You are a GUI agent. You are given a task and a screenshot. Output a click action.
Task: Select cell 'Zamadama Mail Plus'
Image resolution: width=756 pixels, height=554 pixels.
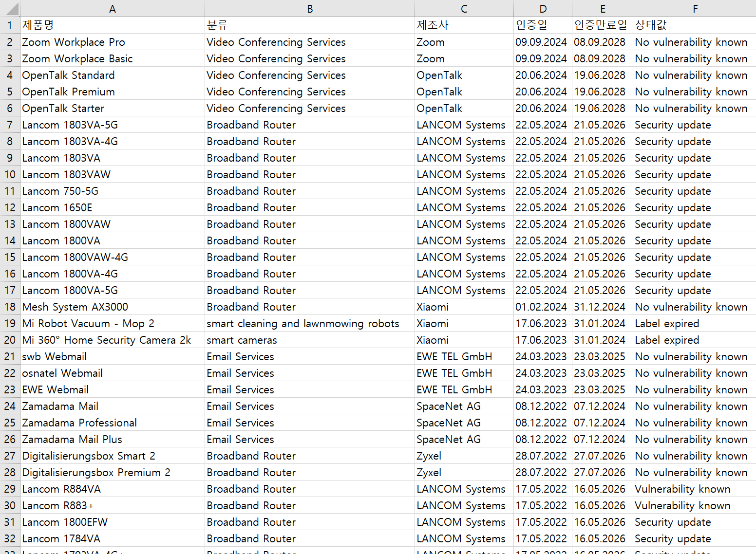[x=113, y=439]
